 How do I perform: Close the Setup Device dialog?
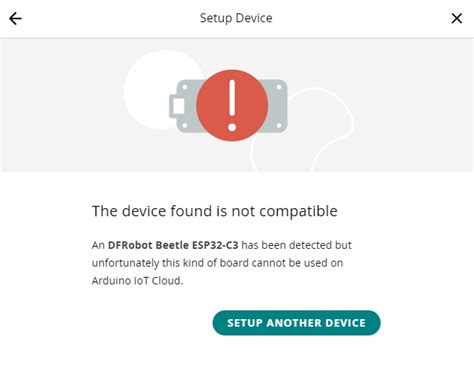pos(457,18)
